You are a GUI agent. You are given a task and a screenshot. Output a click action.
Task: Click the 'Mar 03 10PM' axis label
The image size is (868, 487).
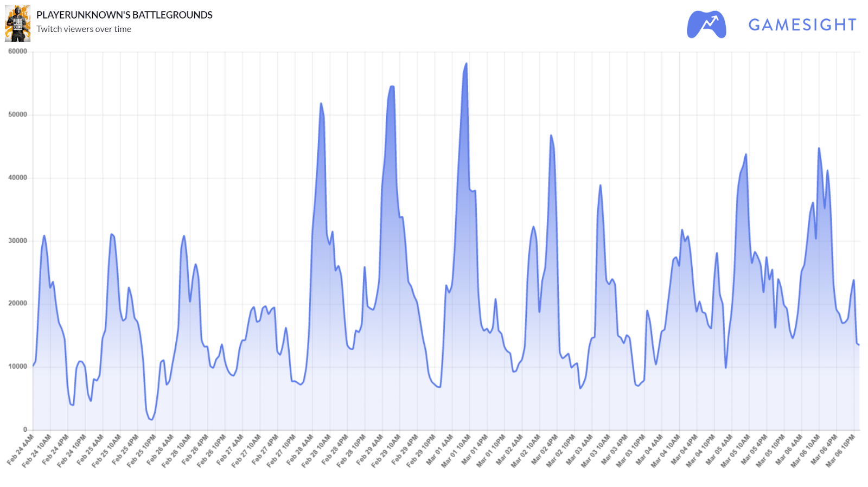[x=630, y=450]
